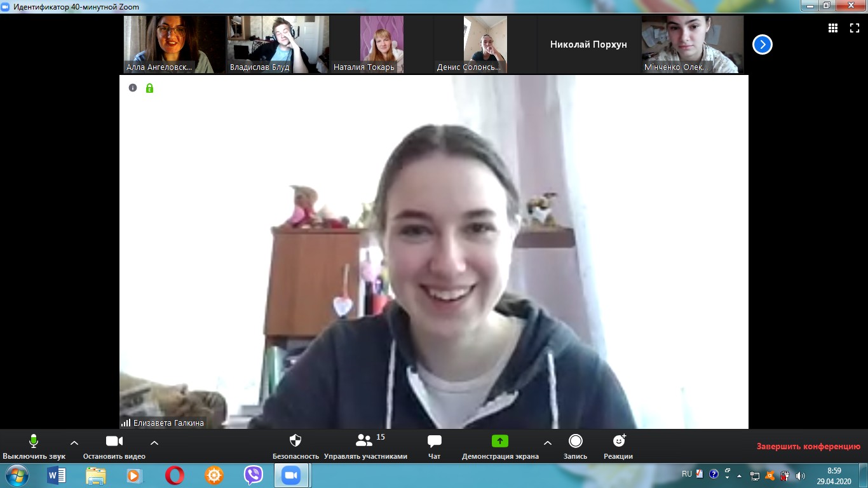The image size is (868, 488).
Task: Open the meeting information icon
Action: point(133,88)
